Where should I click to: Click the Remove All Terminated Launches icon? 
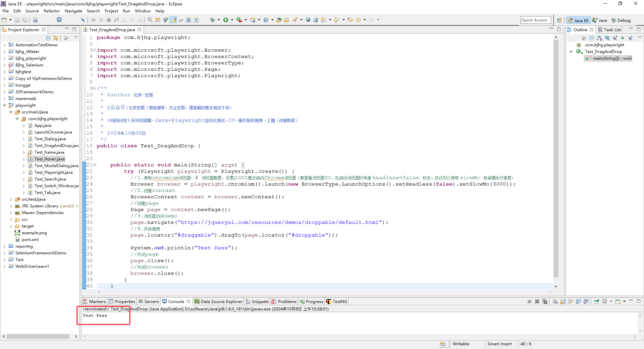click(x=545, y=301)
